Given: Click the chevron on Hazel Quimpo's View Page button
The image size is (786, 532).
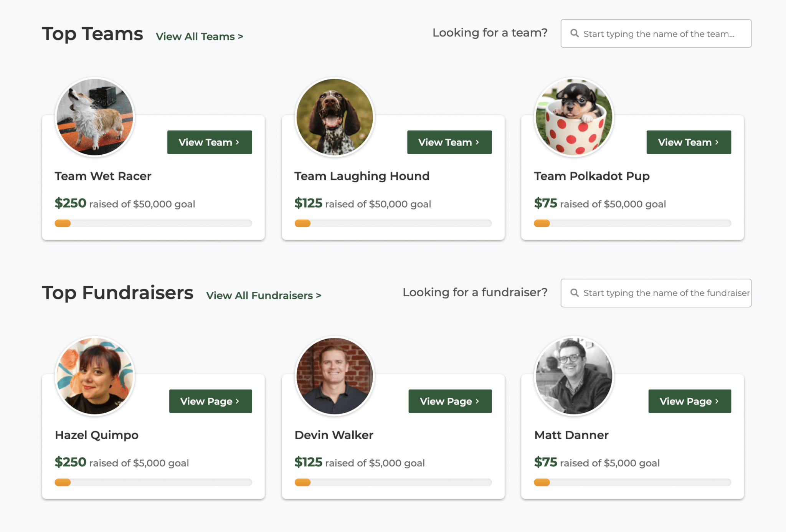Looking at the screenshot, I should pos(238,401).
